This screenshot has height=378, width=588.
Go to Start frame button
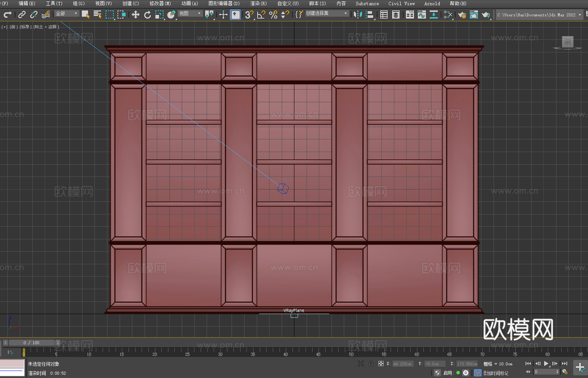(528, 364)
